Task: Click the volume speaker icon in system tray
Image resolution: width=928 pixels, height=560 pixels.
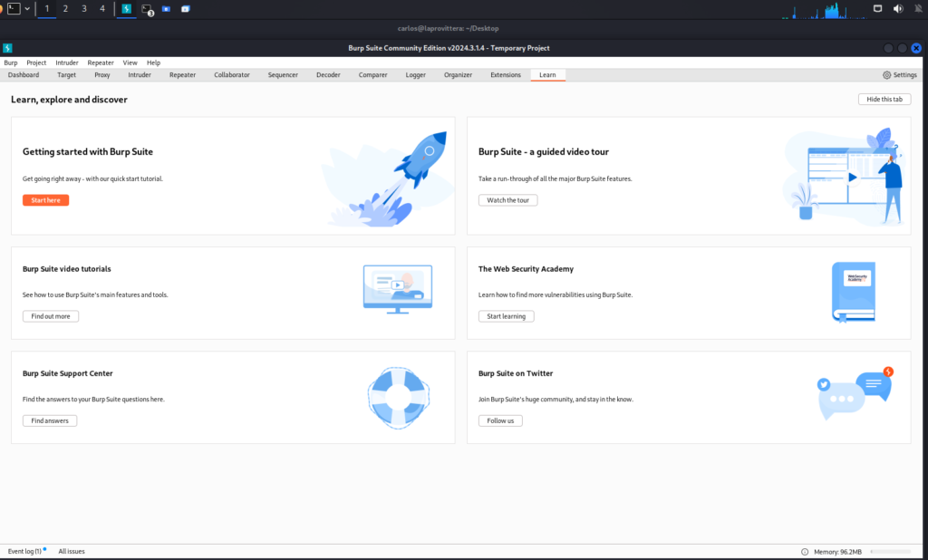Action: point(898,8)
